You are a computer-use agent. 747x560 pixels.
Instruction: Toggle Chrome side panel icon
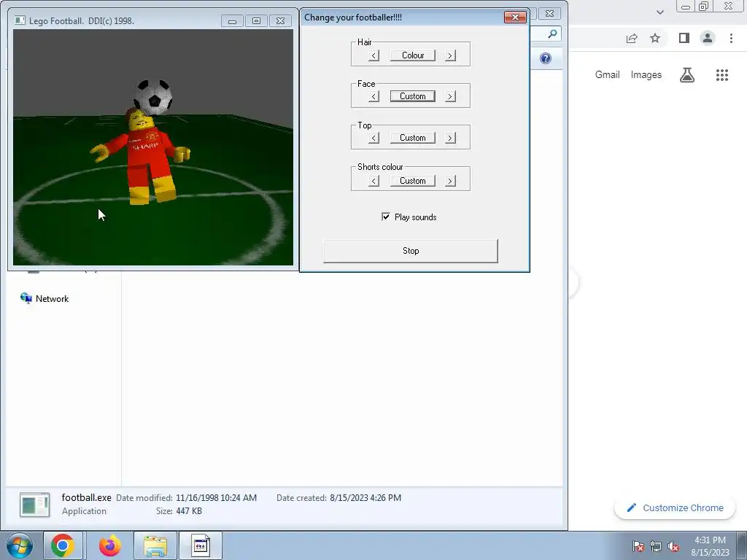click(x=684, y=38)
